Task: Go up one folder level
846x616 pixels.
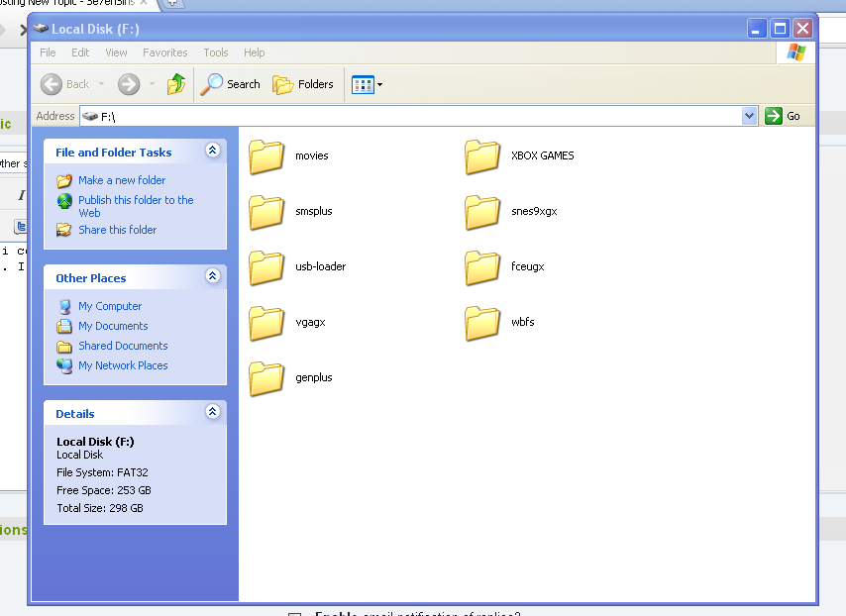Action: [x=176, y=84]
